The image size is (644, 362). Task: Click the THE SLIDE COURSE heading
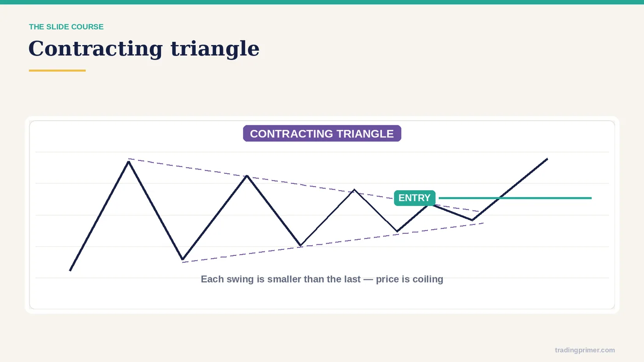[66, 27]
